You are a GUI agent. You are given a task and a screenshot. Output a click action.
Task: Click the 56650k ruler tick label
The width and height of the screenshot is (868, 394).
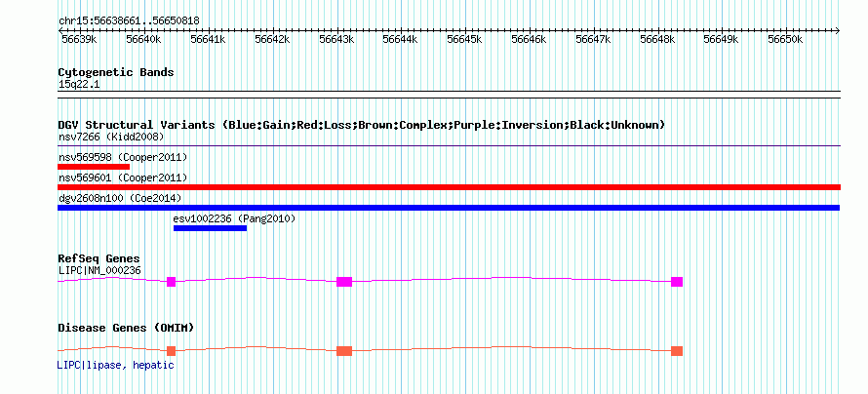pos(786,39)
